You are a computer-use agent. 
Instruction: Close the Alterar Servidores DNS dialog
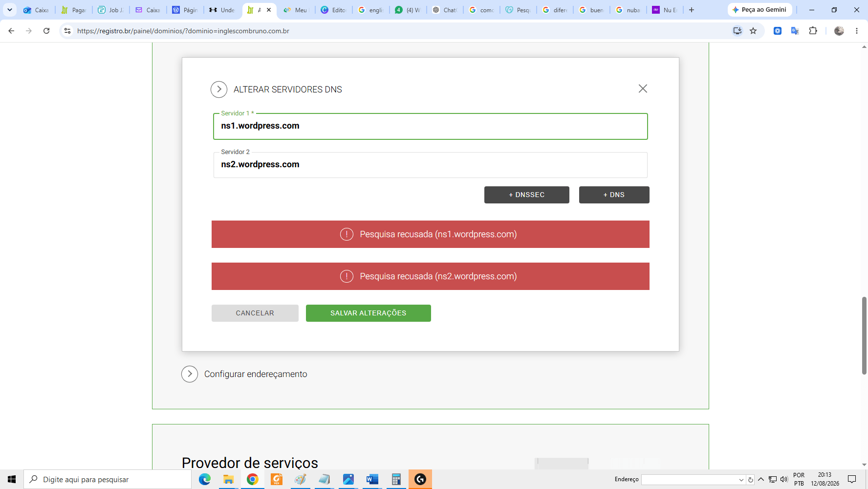click(643, 89)
